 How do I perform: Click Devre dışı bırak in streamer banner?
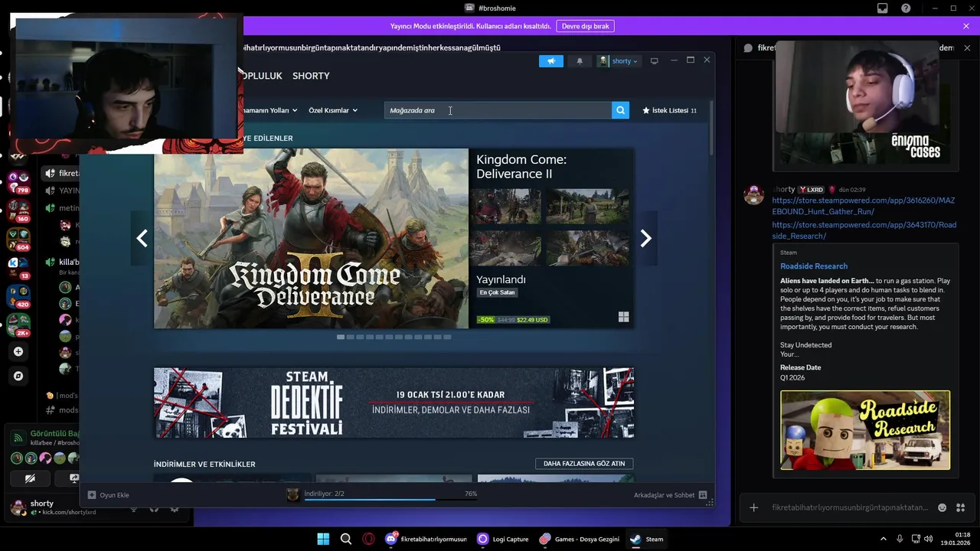pos(585,26)
